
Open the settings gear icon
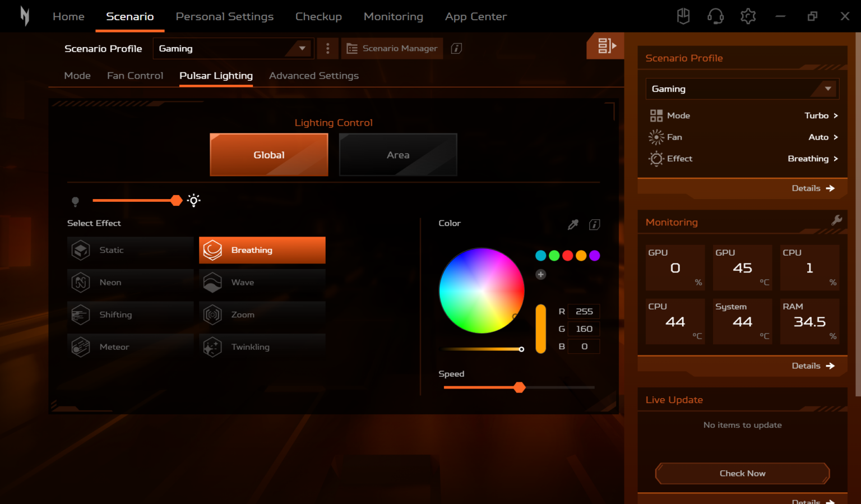click(x=748, y=17)
